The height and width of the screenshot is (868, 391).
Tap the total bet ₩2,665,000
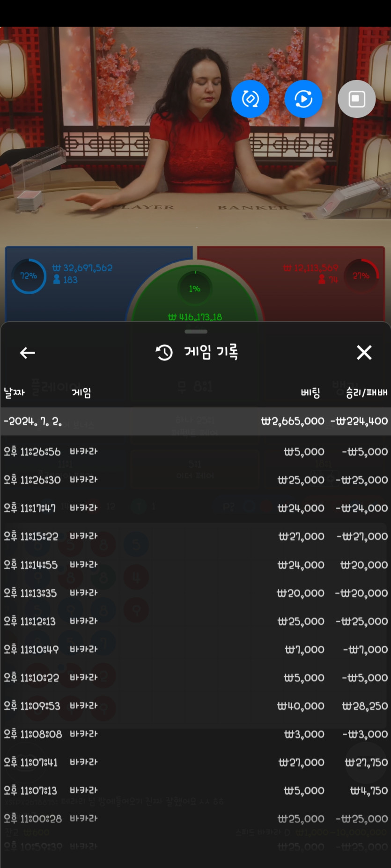click(293, 421)
